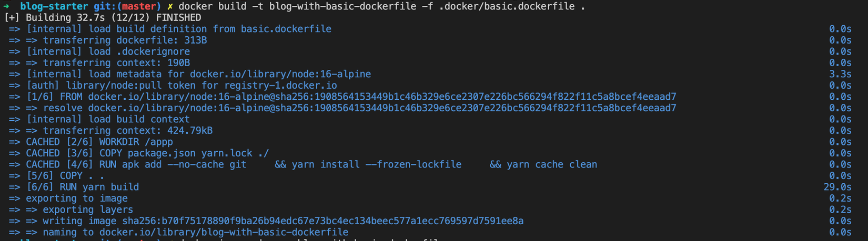This screenshot has height=241, width=868.
Task: Click the "Building 32.7s (12/12) FINISHED" status text
Action: (113, 17)
